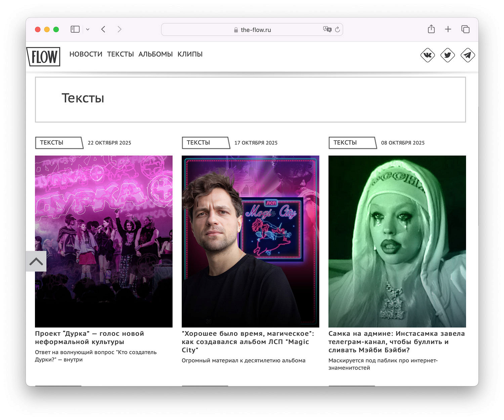Click the translate page icon in address bar
The image size is (504, 420).
327,29
